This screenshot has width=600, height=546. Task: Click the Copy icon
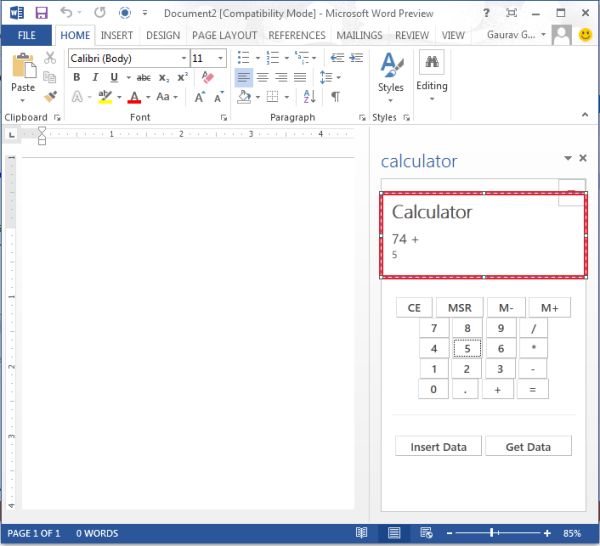coord(49,77)
